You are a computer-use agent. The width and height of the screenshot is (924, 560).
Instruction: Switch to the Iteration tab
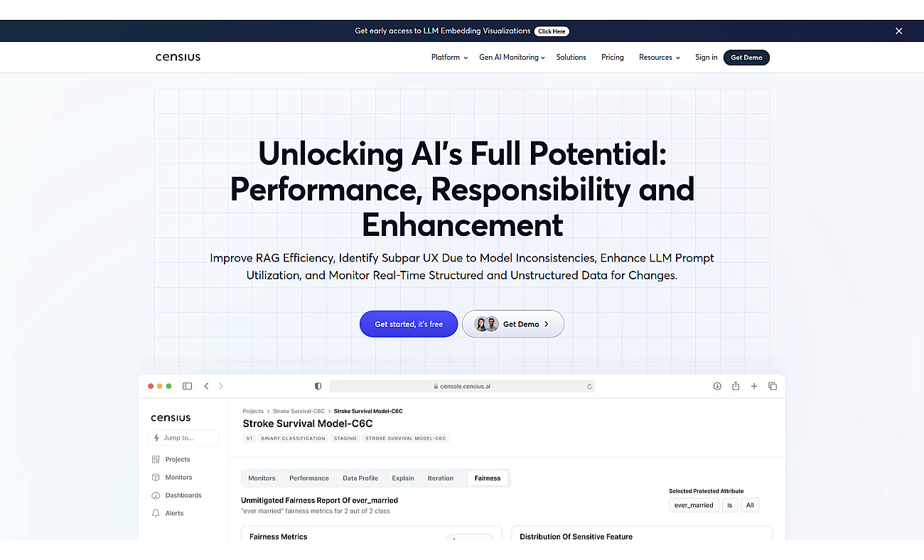pyautogui.click(x=441, y=478)
